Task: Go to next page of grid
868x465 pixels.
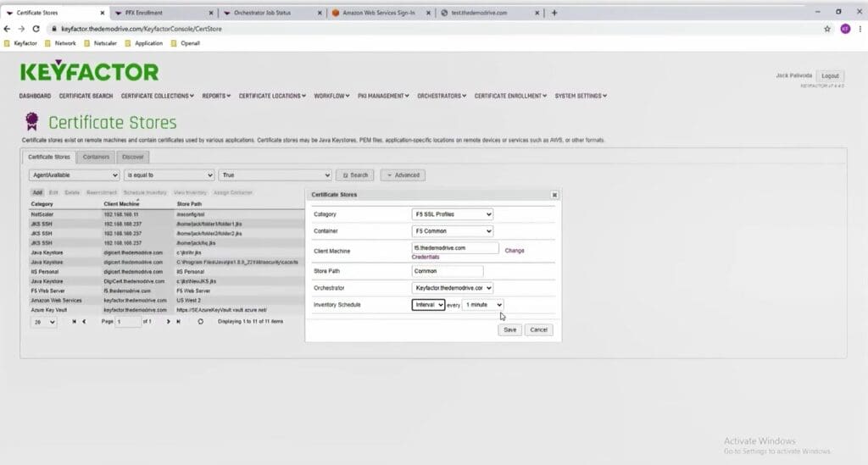Action: [x=169, y=321]
